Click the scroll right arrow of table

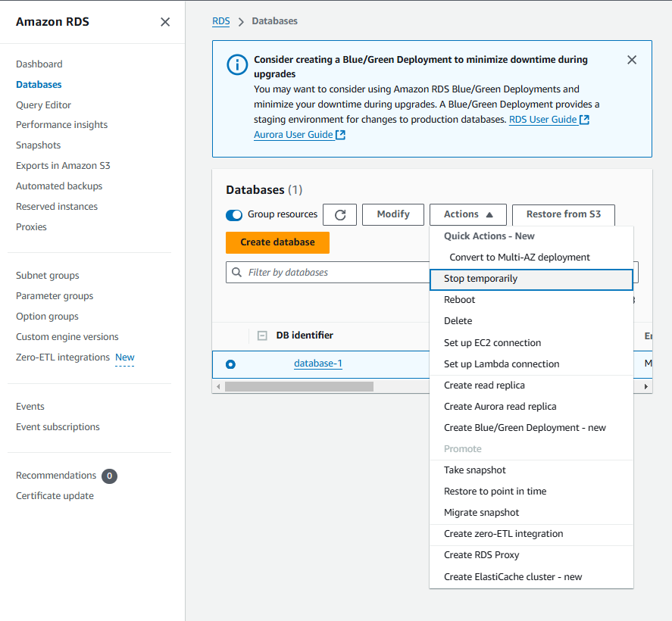click(x=645, y=386)
